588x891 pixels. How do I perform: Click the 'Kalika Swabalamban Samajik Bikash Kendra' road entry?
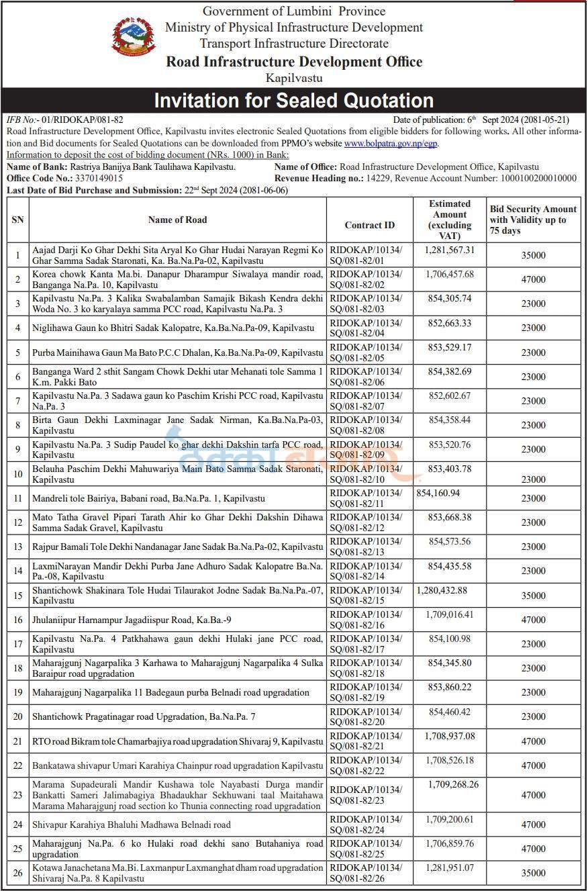pyautogui.click(x=178, y=303)
